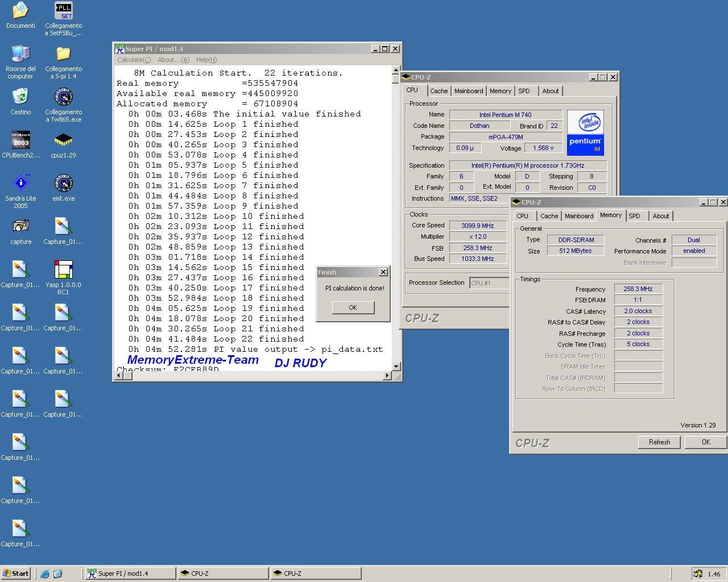Close the Finish dialog
Image resolution: width=728 pixels, height=582 pixels.
(383, 272)
